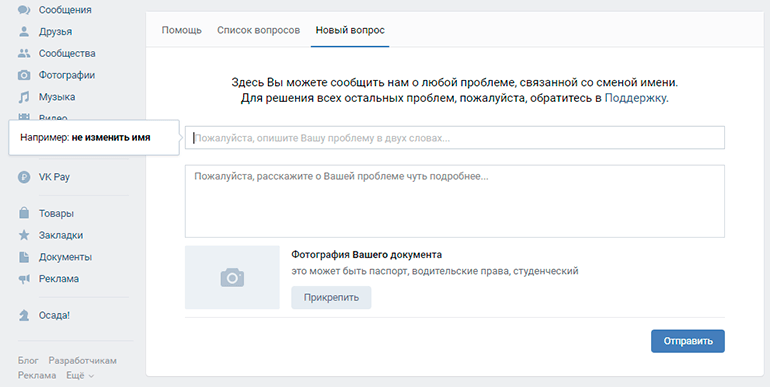Click the Messages speech bubble icon
The image size is (770, 387).
(24, 10)
